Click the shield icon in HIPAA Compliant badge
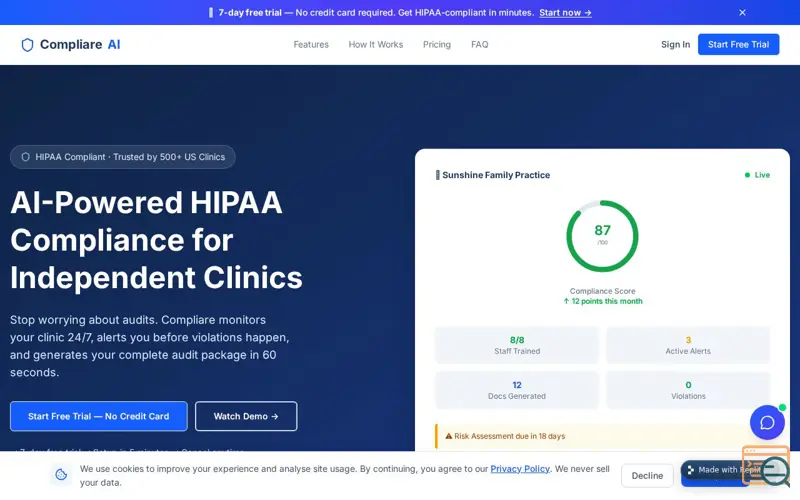This screenshot has height=500, width=800. click(25, 157)
